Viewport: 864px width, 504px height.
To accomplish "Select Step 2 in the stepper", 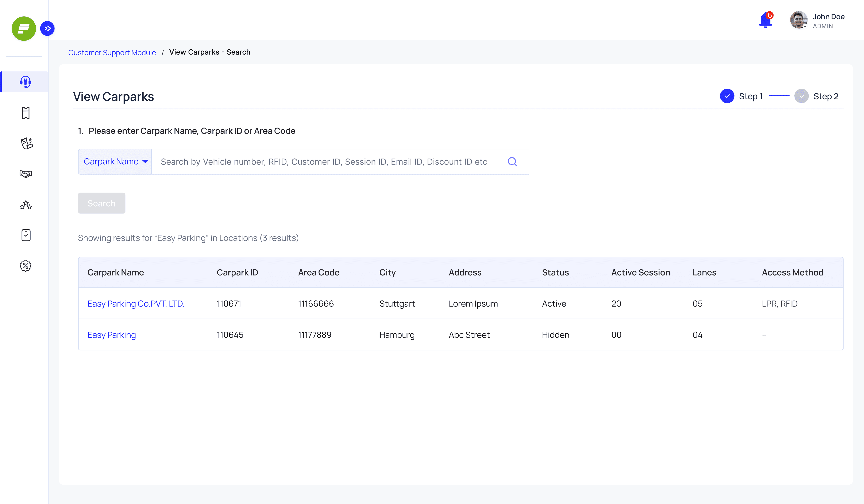I will tap(816, 96).
